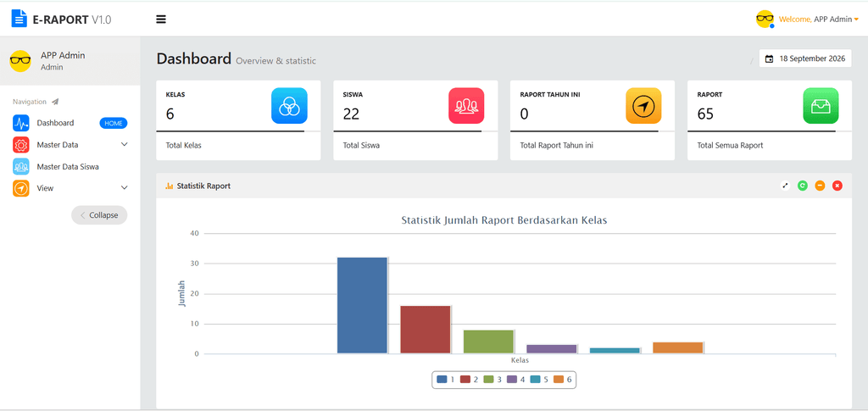Click the Kelas circles icon

tap(289, 106)
